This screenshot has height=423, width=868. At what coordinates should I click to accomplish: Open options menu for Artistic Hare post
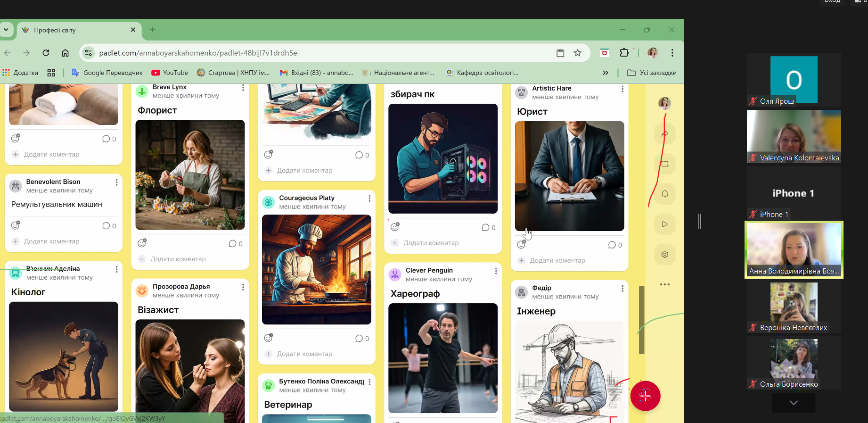pyautogui.click(x=622, y=89)
